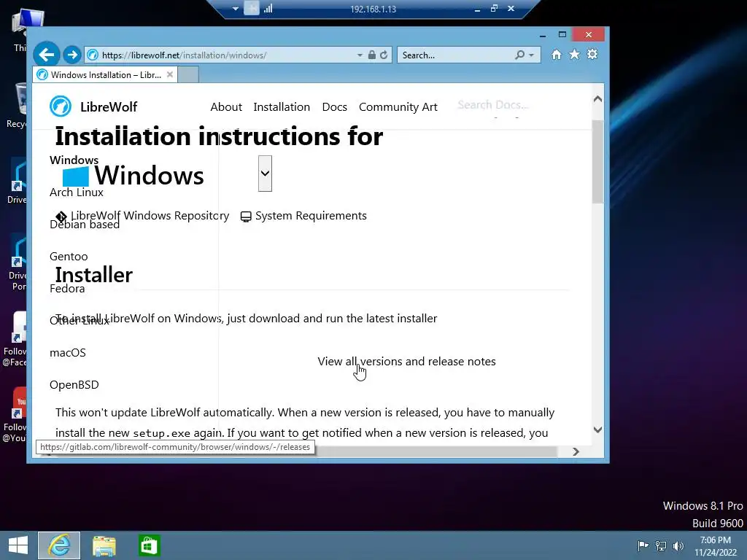This screenshot has height=560, width=747.
Task: Expand the operating system selector dropdown
Action: pyautogui.click(x=265, y=174)
